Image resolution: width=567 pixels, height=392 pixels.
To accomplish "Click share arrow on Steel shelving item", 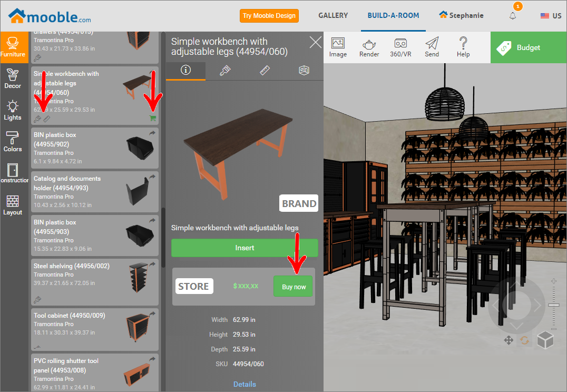I will pyautogui.click(x=152, y=264).
